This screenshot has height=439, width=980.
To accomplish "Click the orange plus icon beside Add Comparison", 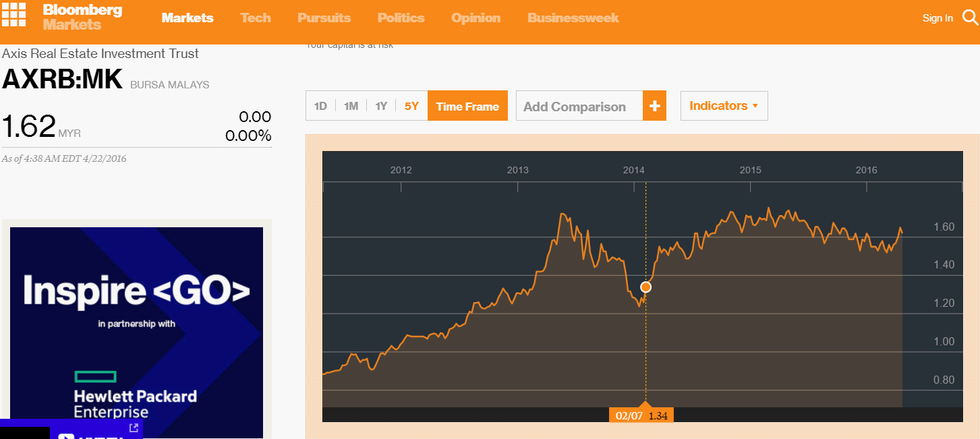I will pyautogui.click(x=654, y=105).
